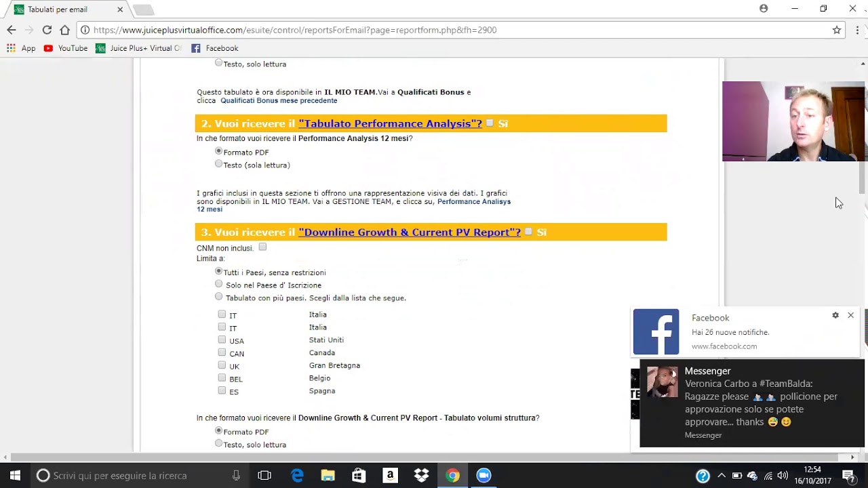This screenshot has width=868, height=488.
Task: Reload the page with refresh icon
Action: [47, 30]
